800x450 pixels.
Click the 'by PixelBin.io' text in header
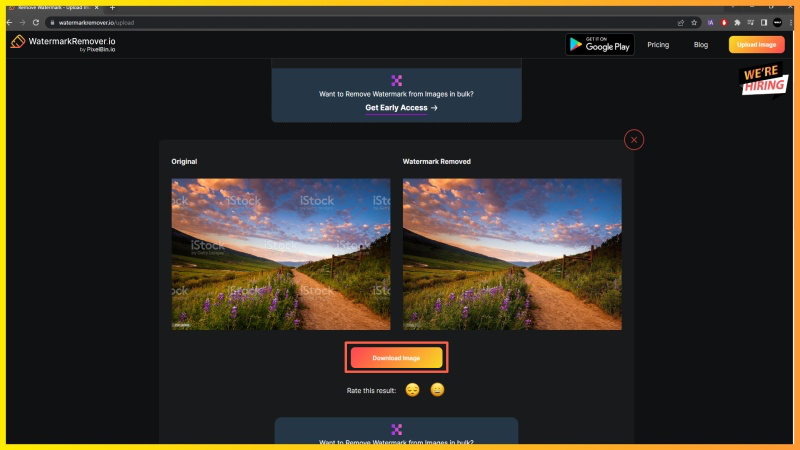[x=97, y=49]
